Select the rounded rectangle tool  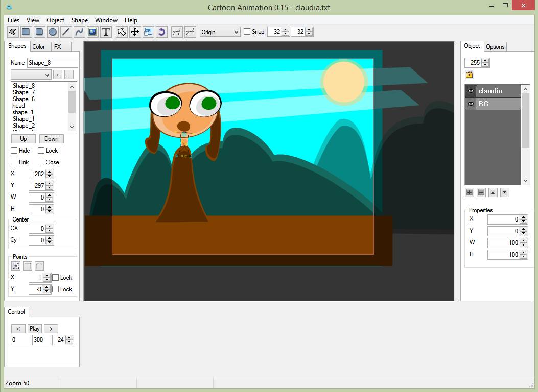click(39, 32)
